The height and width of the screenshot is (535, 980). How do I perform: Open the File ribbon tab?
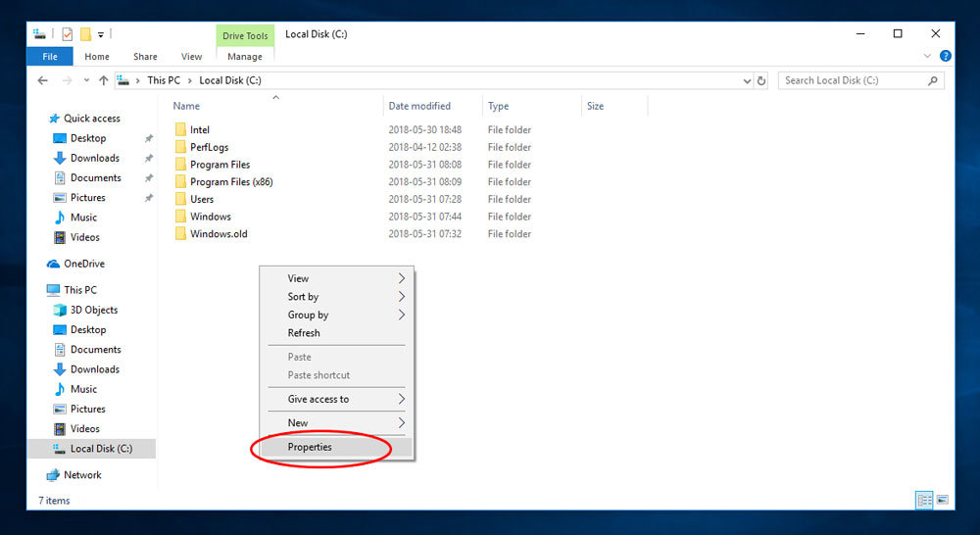click(50, 56)
